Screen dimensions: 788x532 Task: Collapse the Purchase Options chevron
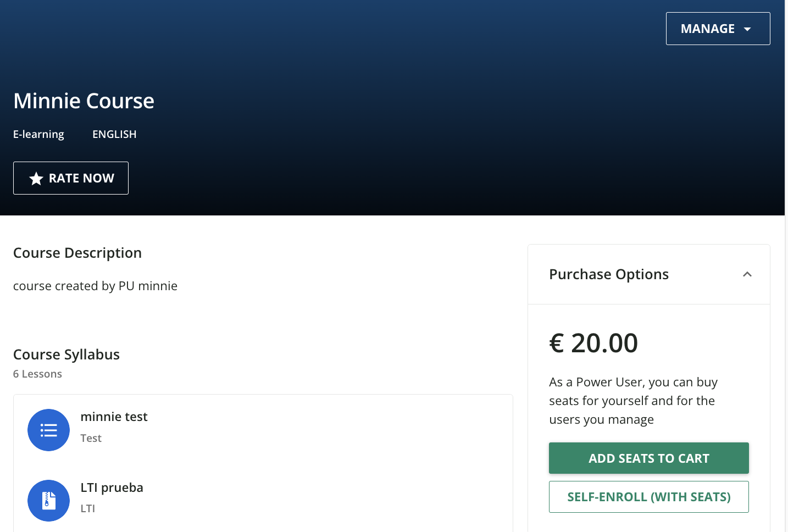coord(747,274)
